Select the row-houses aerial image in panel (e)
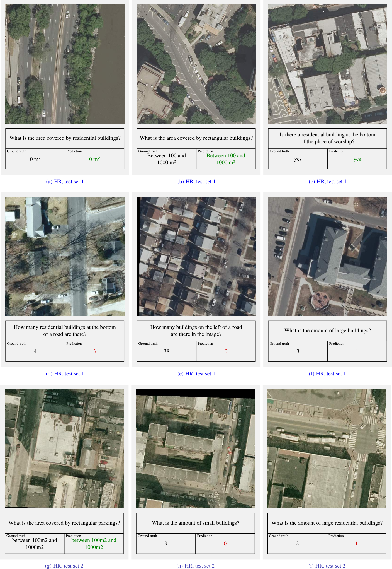This screenshot has width=392, height=569. coord(196,257)
